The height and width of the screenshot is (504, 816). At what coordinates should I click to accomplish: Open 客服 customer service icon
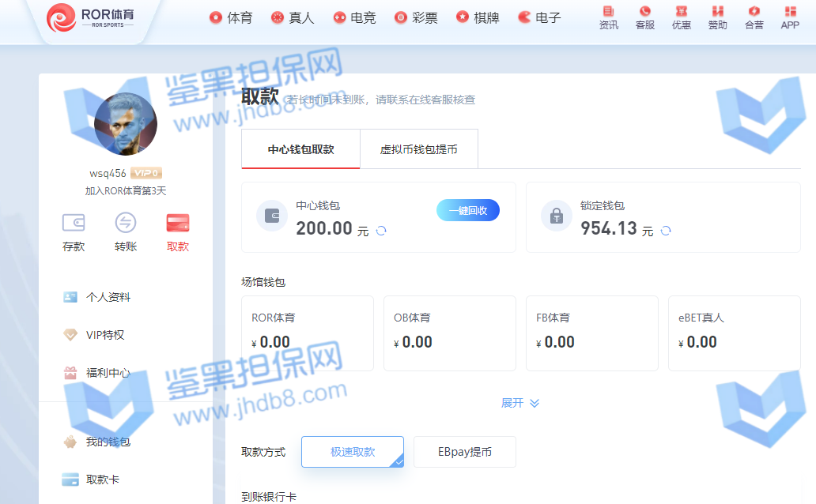click(644, 17)
